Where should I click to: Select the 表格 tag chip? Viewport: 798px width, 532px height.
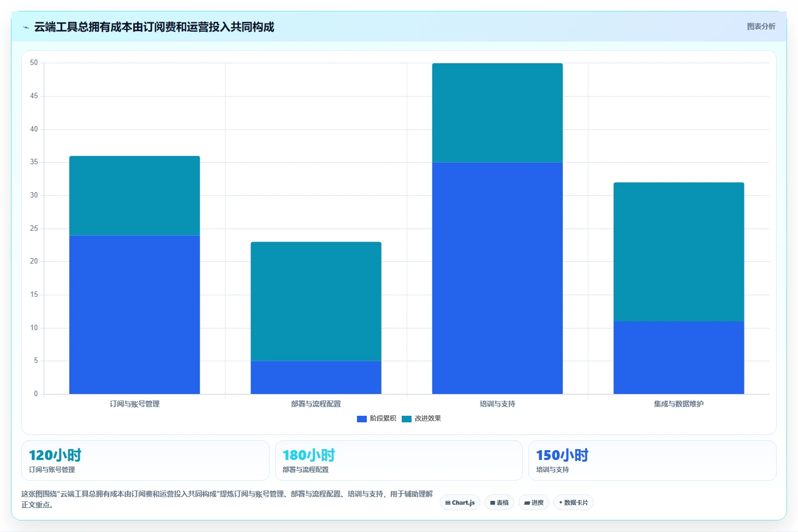click(x=499, y=503)
